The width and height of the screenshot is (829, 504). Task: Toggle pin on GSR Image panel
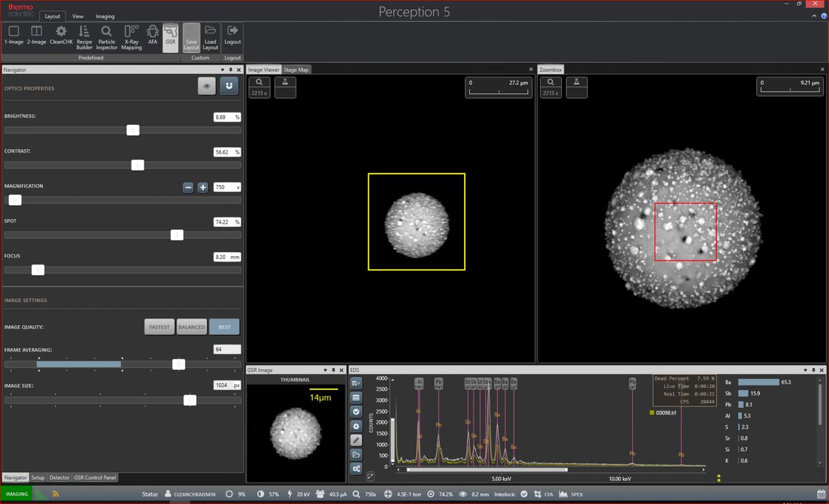[332, 370]
